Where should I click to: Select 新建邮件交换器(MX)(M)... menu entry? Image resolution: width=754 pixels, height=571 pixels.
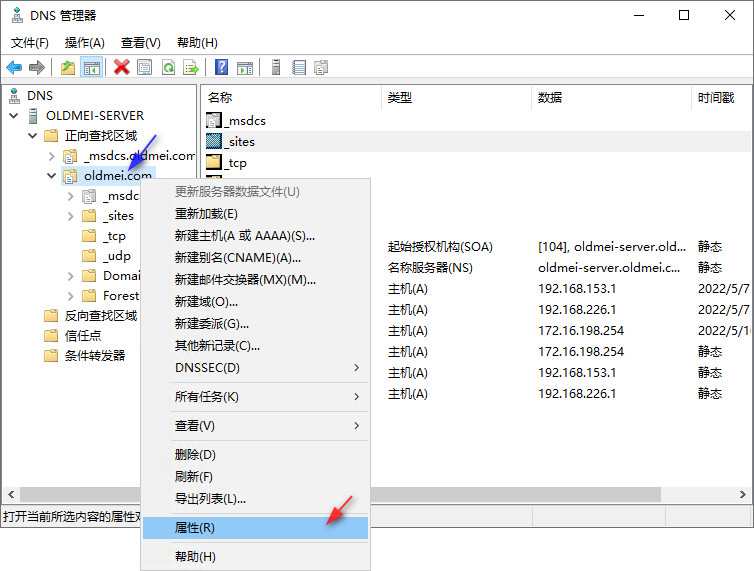click(255, 279)
